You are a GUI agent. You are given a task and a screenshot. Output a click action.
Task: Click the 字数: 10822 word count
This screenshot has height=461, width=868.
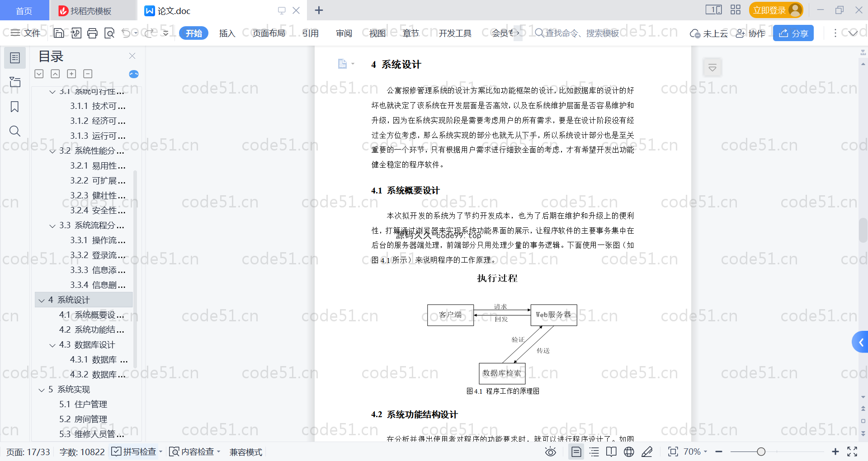pos(82,452)
